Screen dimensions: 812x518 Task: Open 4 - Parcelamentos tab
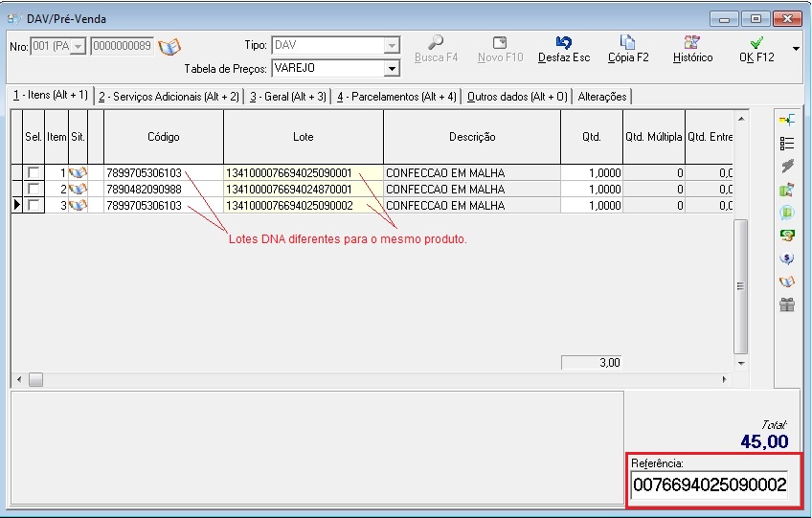click(396, 97)
